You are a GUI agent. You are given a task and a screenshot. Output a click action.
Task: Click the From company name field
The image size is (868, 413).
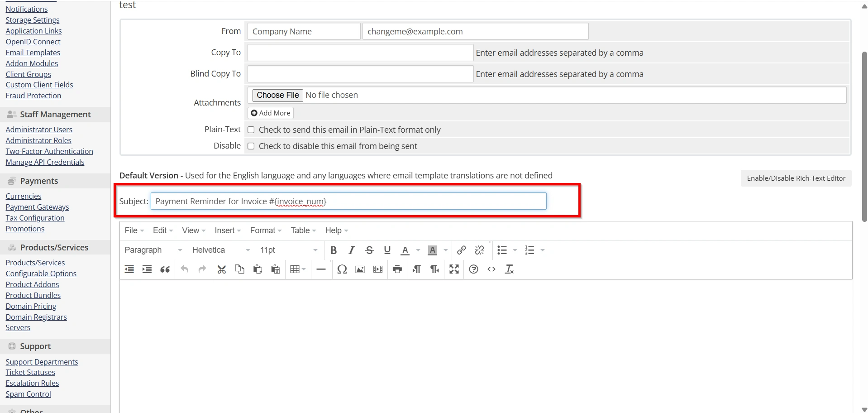click(304, 31)
